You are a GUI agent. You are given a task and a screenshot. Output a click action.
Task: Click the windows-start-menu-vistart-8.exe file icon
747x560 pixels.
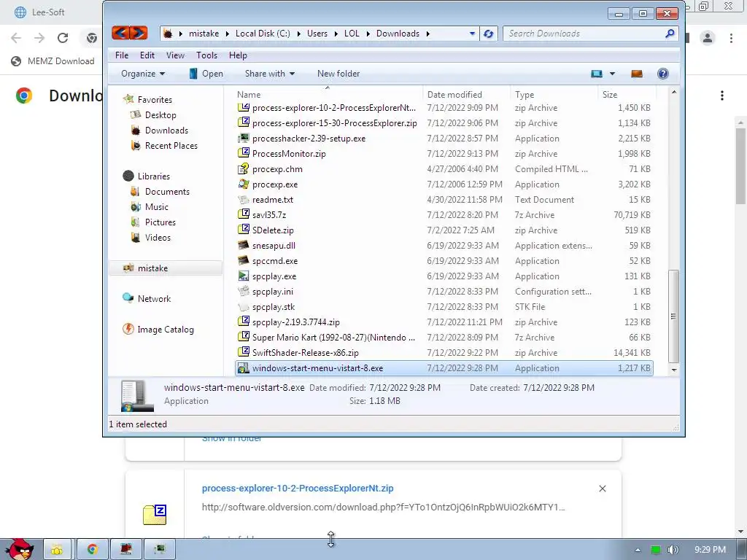pyautogui.click(x=244, y=368)
